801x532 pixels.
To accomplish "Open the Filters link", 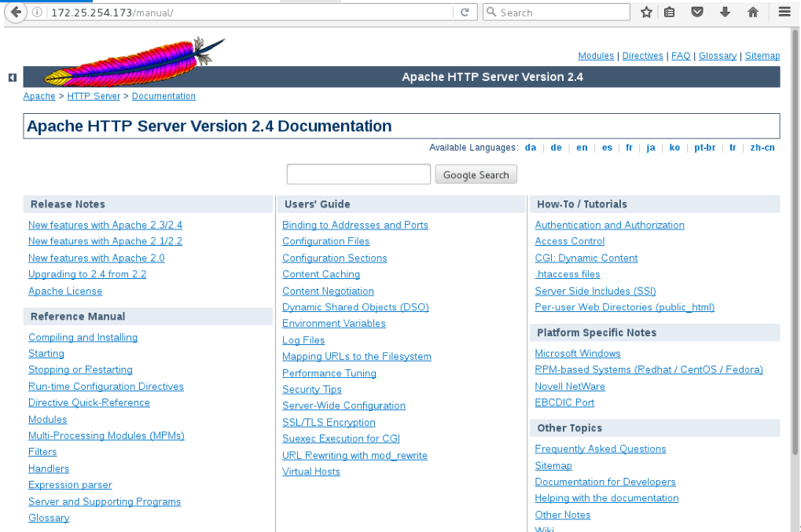I will click(42, 452).
